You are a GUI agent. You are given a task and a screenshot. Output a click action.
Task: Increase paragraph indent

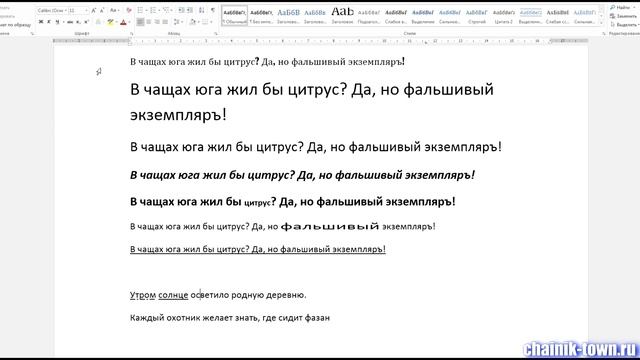pos(190,10)
